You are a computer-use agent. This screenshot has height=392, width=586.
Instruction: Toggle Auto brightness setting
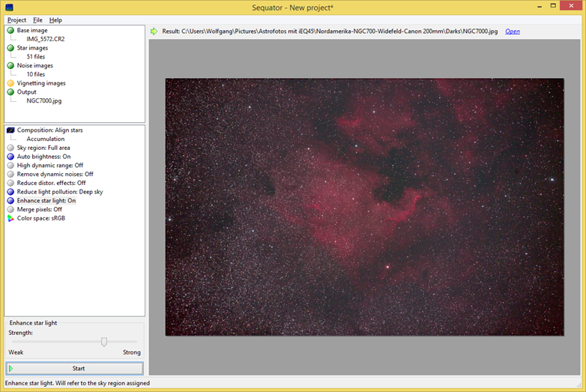[43, 157]
